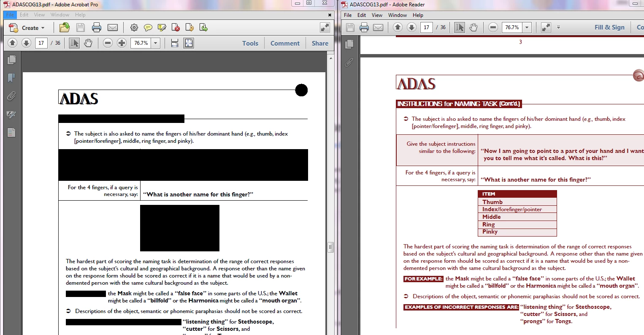The height and width of the screenshot is (335, 644).
Task: Open Window menu in Adobe Reader
Action: pyautogui.click(x=398, y=15)
